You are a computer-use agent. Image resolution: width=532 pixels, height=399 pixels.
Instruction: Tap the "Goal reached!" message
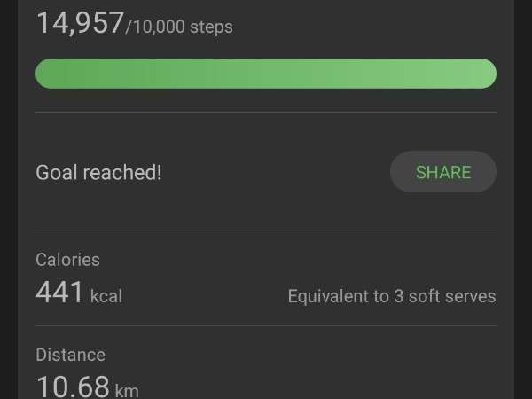click(98, 172)
